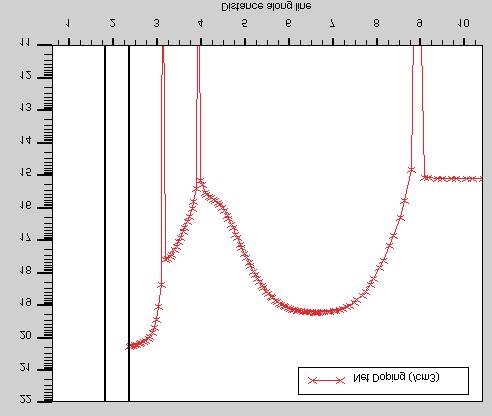The width and height of the screenshot is (492, 416).
Task: Select the left black vertical boundary line
Action: [105, 223]
